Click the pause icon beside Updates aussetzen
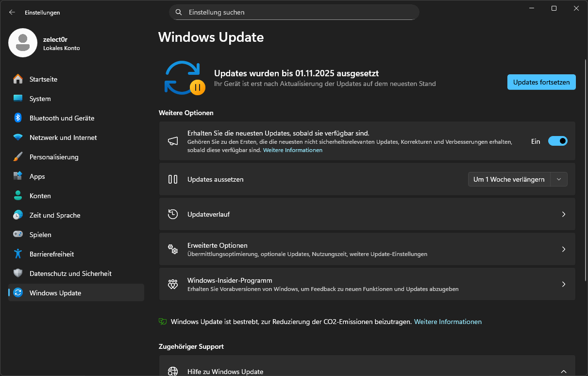The width and height of the screenshot is (588, 376). coord(173,179)
